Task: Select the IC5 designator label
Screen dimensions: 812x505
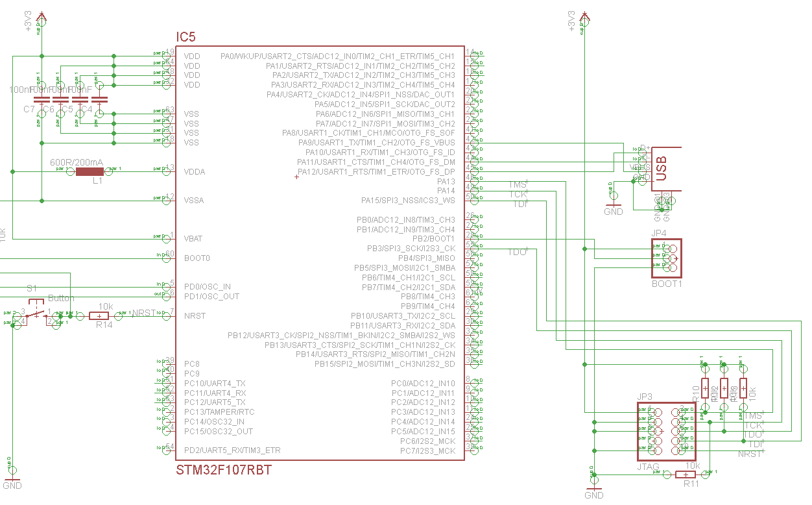Action: 186,36
